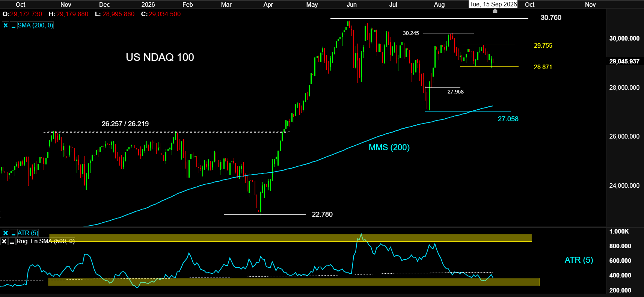The height and width of the screenshot is (297, 644).
Task: Click the 26,000.000 price axis label
Action: click(x=624, y=136)
